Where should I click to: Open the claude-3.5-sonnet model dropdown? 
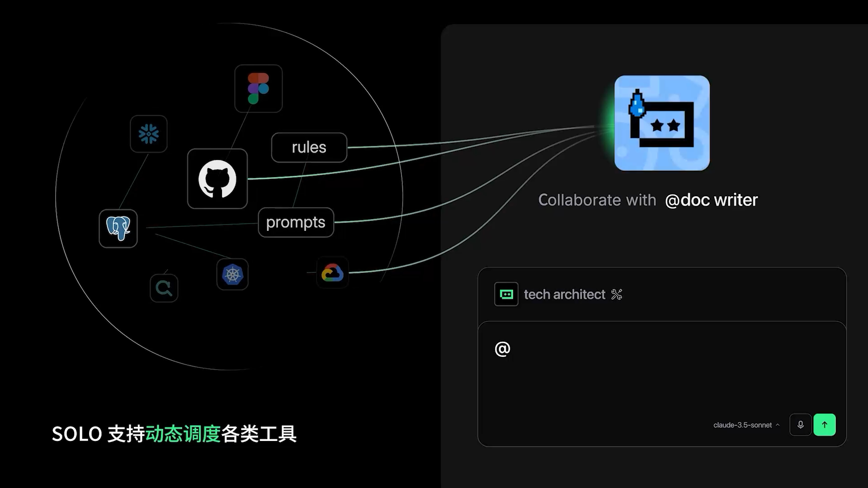click(x=746, y=425)
